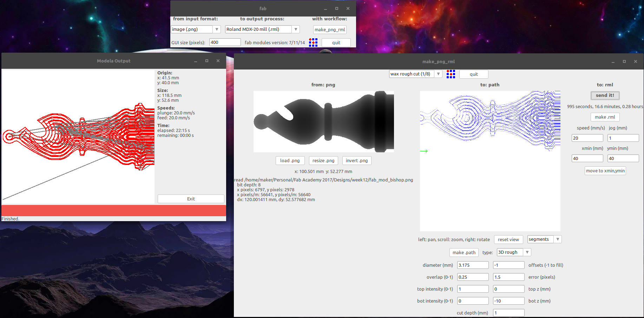Click the red toolpath canvas in Modela Output
The image size is (644, 318).
(x=78, y=137)
